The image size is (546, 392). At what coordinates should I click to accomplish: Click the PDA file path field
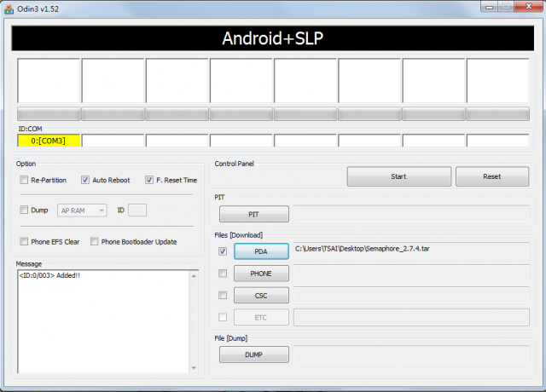coord(411,251)
